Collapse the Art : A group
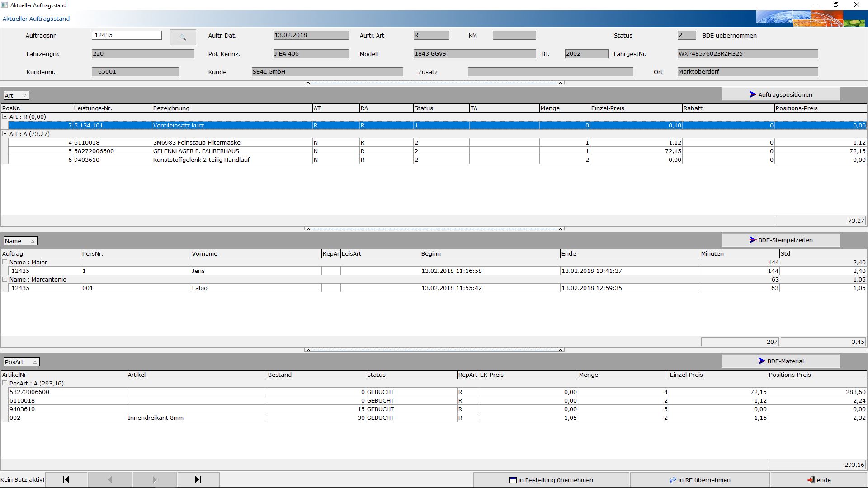 click(x=5, y=134)
